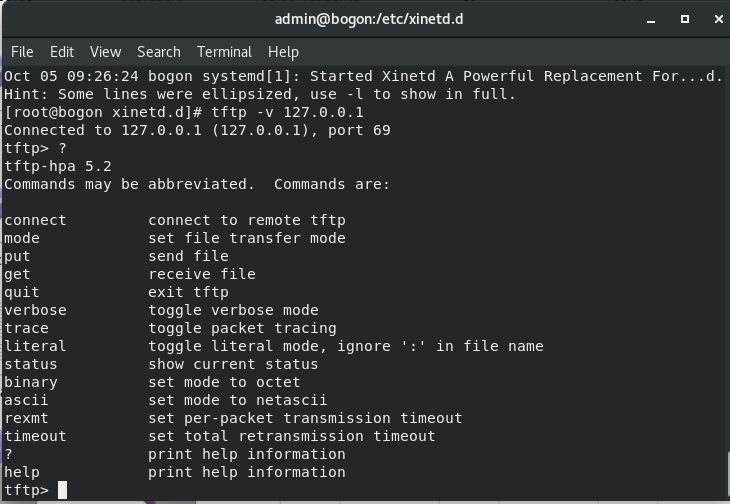730x504 pixels.
Task: Click the "tftp-hpa 5.2" version line
Action: 58,166
